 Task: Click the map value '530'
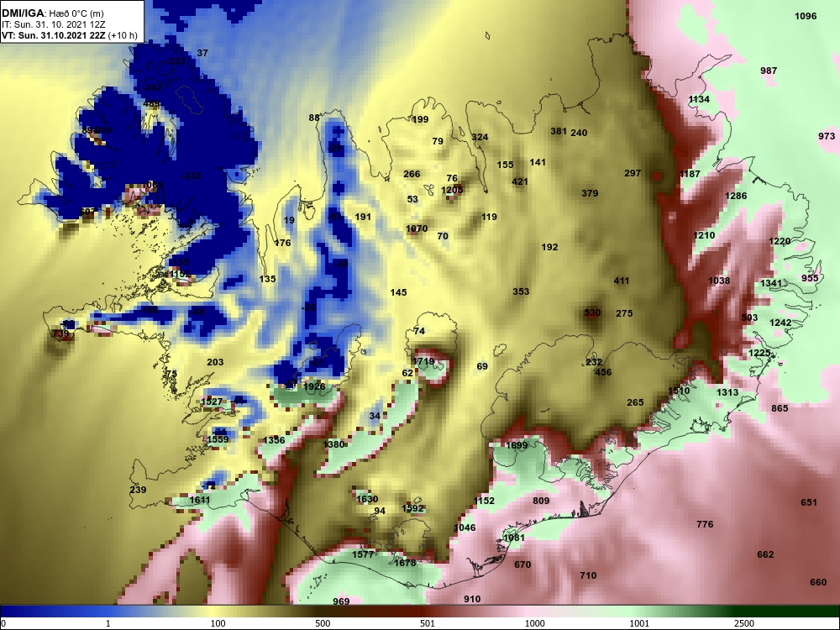[x=592, y=312]
